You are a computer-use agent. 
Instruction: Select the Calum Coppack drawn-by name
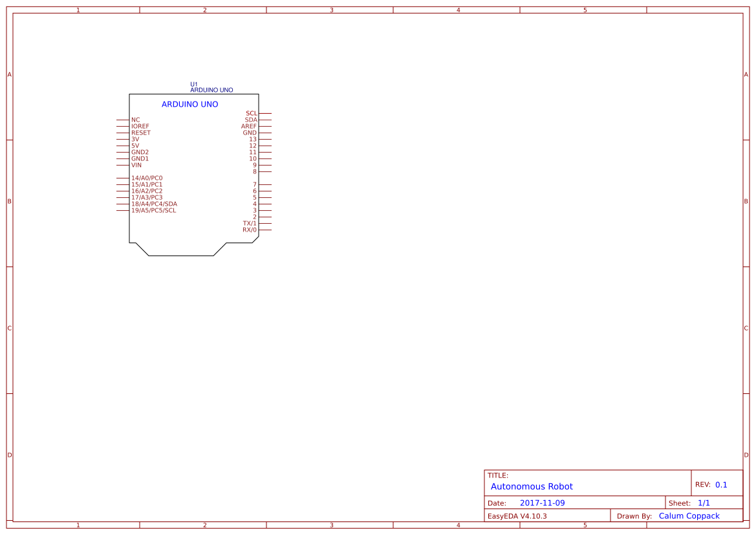click(x=689, y=516)
